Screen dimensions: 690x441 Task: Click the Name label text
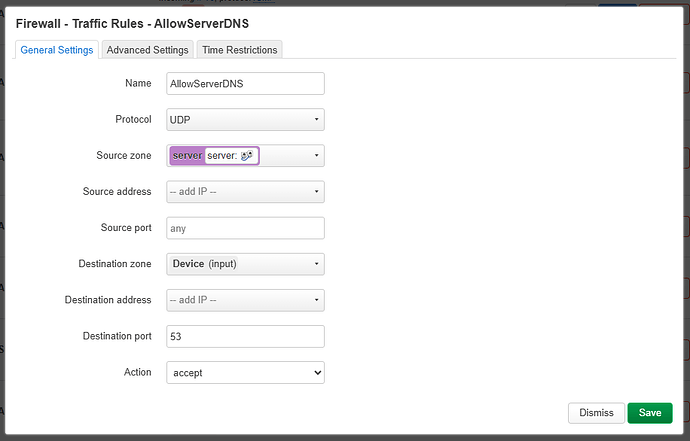(x=138, y=83)
